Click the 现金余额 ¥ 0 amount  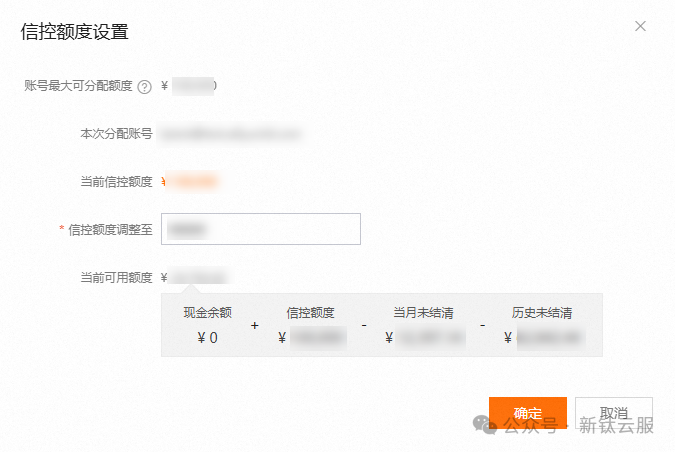pos(207,338)
